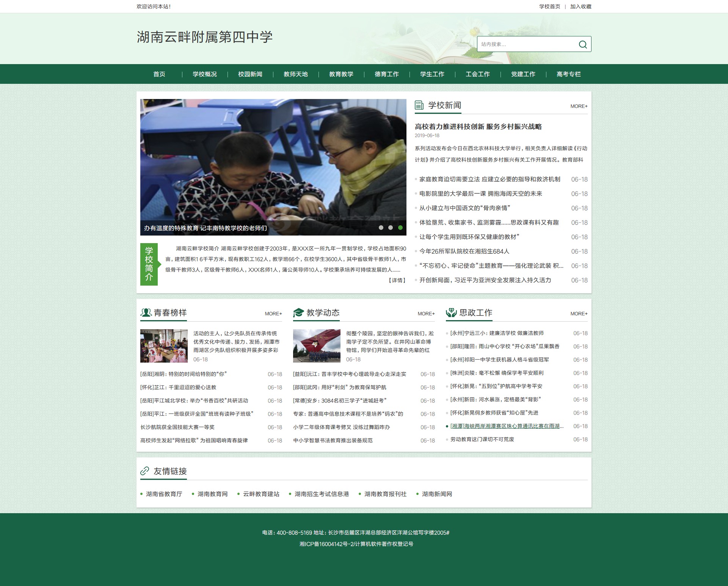This screenshot has height=586, width=728.
Task: Open the 高考专栏 navigation menu item
Action: point(569,74)
